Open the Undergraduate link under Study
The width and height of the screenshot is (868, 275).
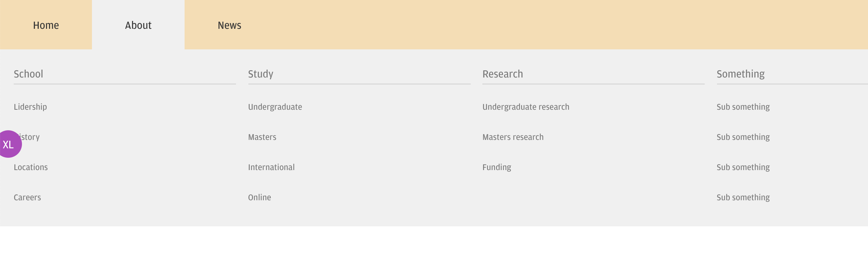(x=275, y=107)
